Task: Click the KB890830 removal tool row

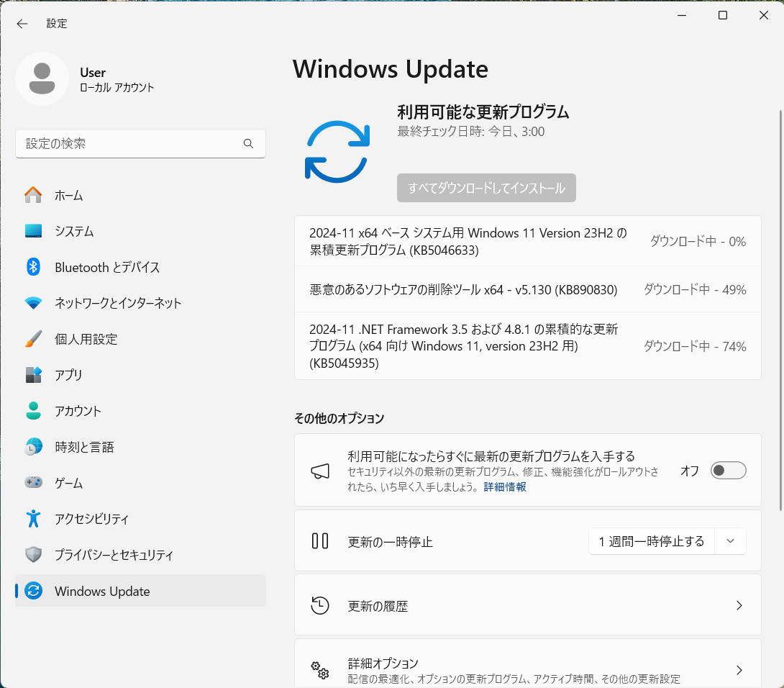Action: [x=528, y=289]
